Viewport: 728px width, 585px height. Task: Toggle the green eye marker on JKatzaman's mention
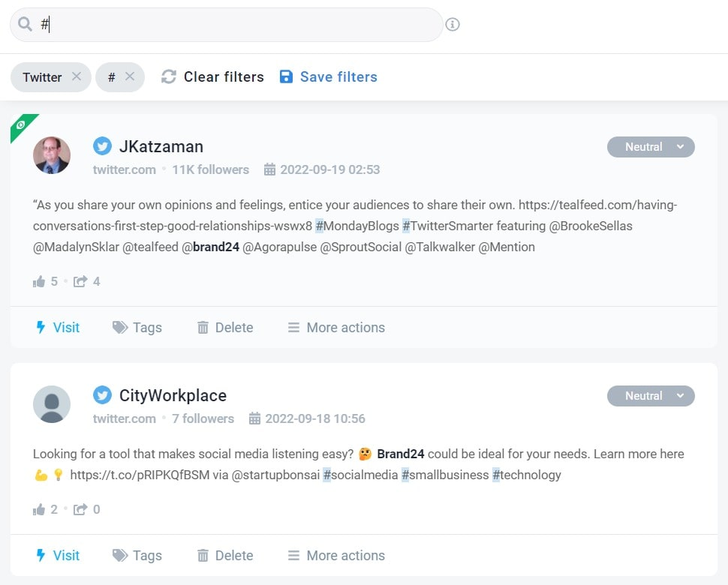coord(20,124)
